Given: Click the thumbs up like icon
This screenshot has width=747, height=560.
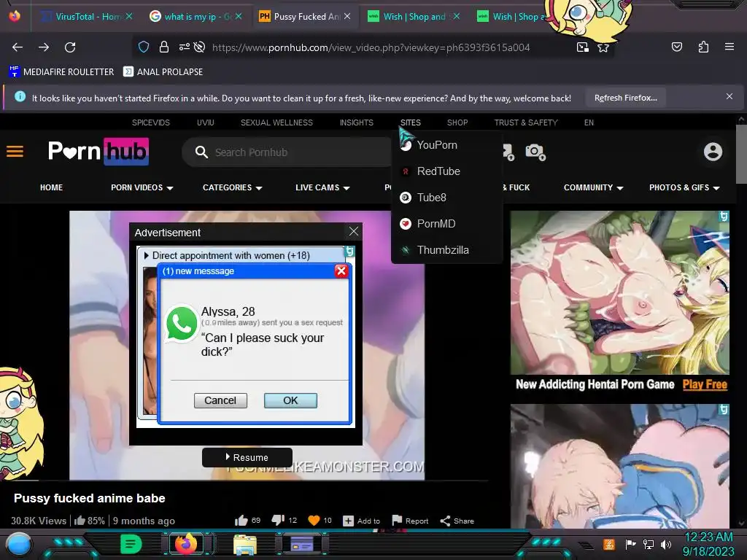Looking at the screenshot, I should (x=241, y=521).
